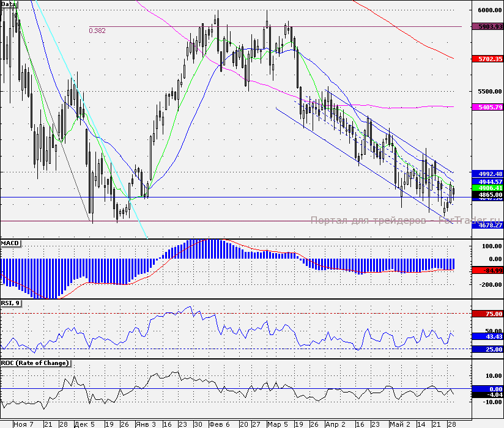The width and height of the screenshot is (504, 428).
Task: Click the black 4865.00 current price tag
Action: click(487, 194)
